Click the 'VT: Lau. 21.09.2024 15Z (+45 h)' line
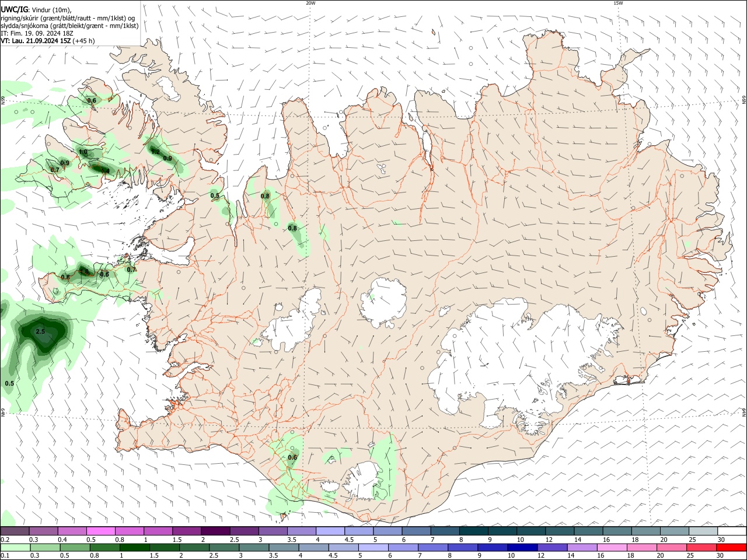The width and height of the screenshot is (747, 560). pos(47,41)
